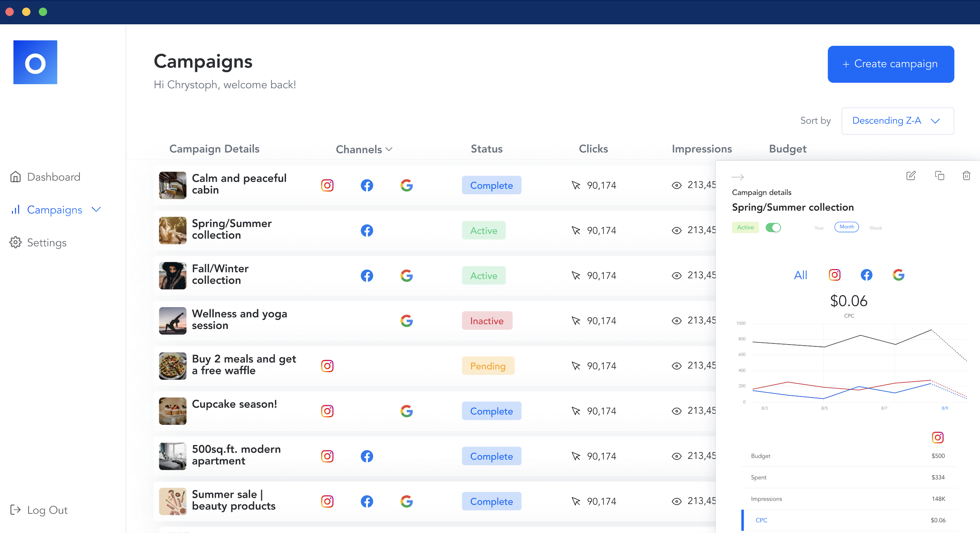The image size is (980, 533).
Task: Click the Impressions column header
Action: pyautogui.click(x=701, y=149)
